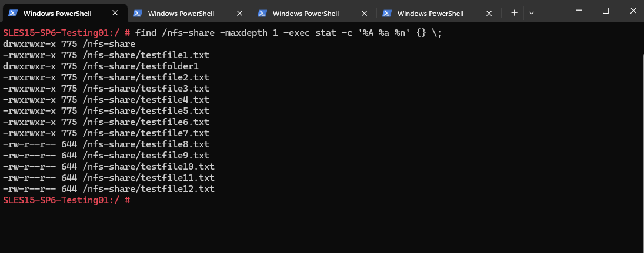Click the PowerShell icon on the active tab

(x=13, y=13)
